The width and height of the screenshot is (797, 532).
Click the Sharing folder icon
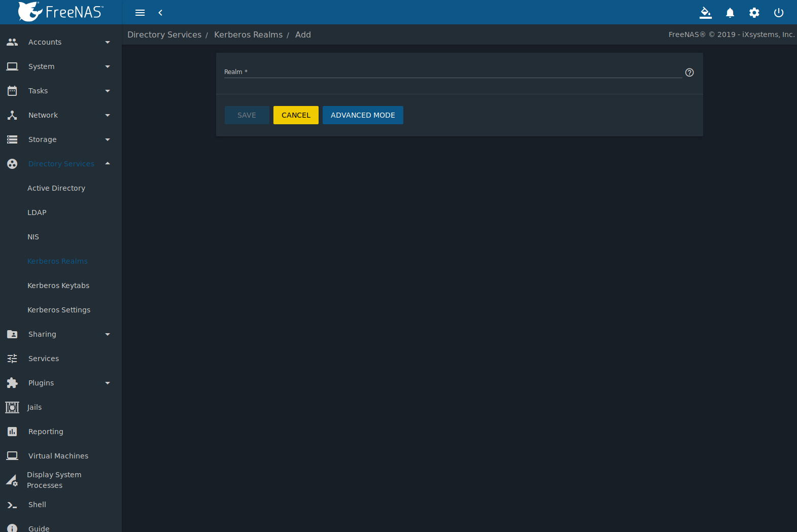(12, 334)
